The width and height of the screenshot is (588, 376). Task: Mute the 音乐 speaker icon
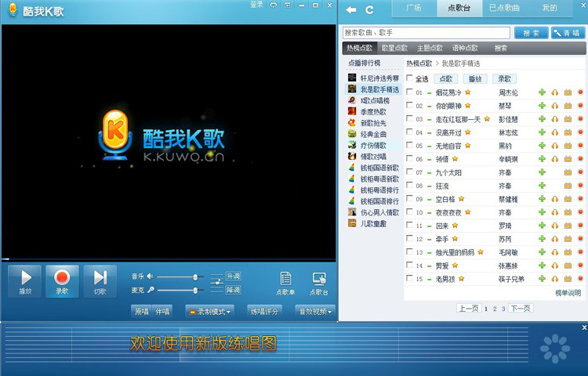[x=150, y=277]
